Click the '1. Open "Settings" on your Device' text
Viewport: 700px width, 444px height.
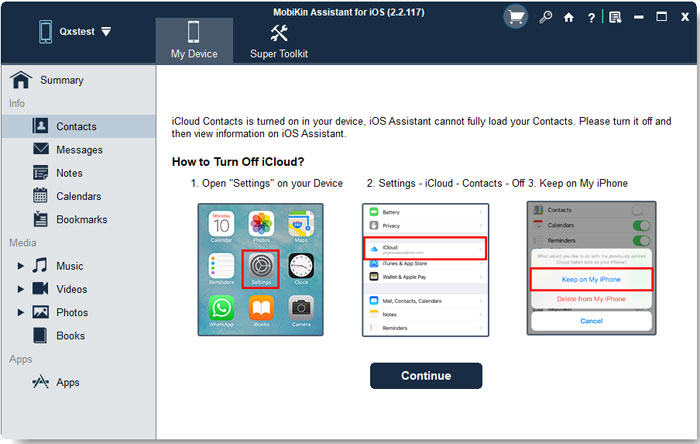(267, 183)
